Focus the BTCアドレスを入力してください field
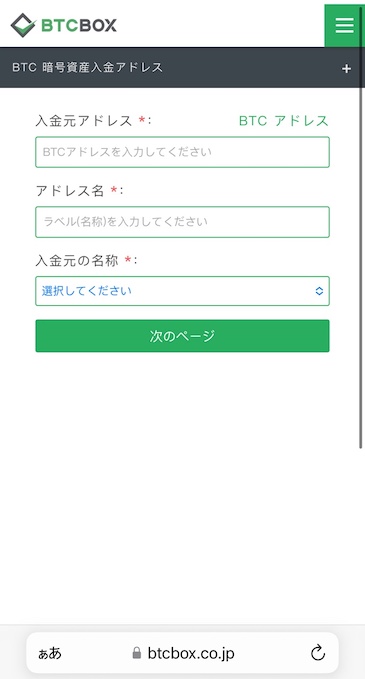The height and width of the screenshot is (679, 365). click(182, 152)
